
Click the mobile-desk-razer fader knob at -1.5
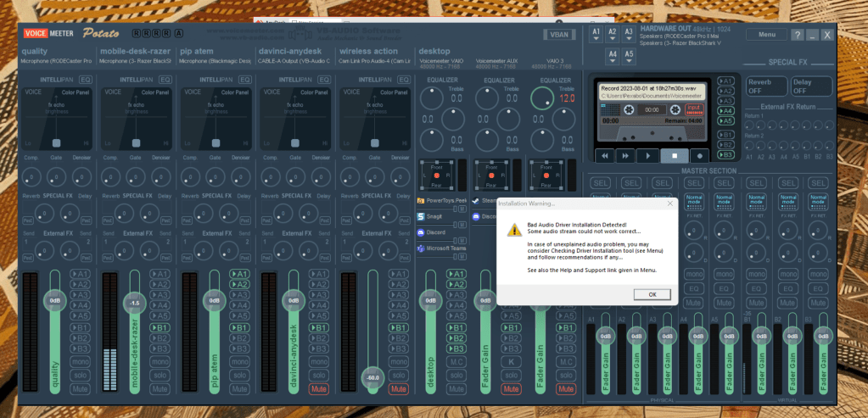click(x=134, y=304)
